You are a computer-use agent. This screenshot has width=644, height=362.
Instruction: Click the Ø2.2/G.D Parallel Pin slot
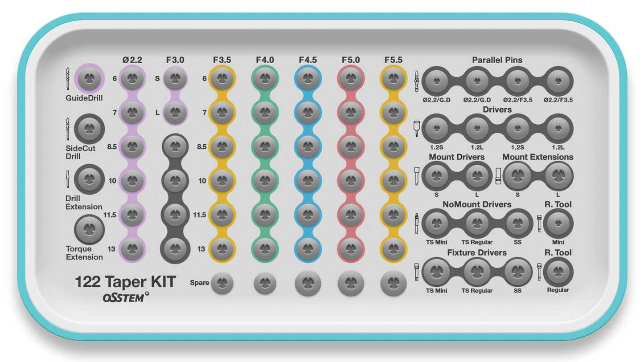435,81
